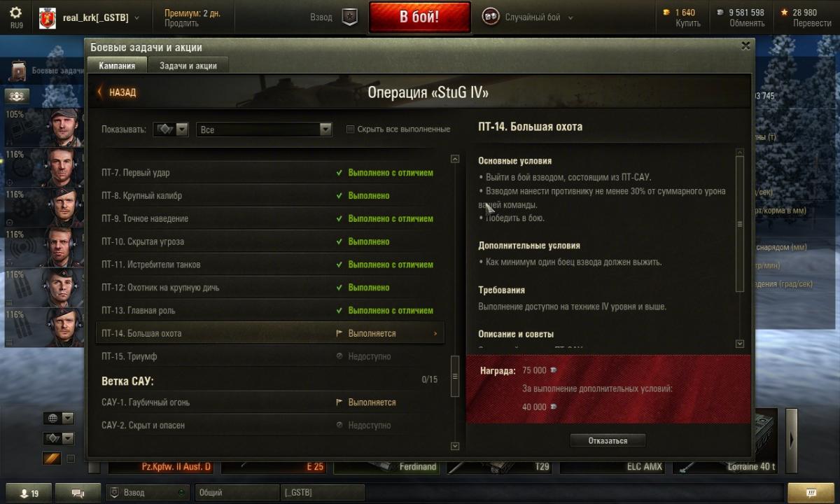
Task: Expand the vehicle type filter dropdown
Action: coord(171,129)
